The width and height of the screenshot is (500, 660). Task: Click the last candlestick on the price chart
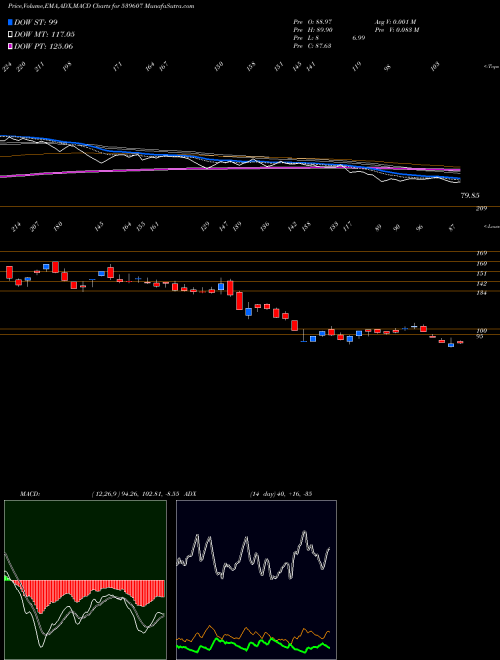pyautogui.click(x=460, y=342)
